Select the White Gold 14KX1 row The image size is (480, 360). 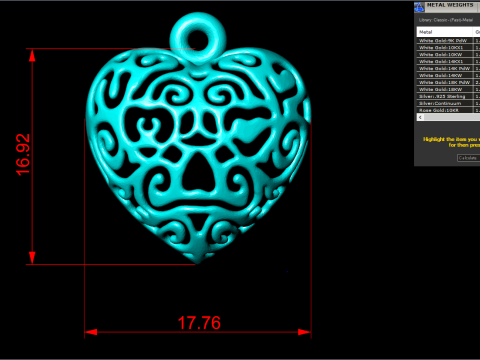448,62
